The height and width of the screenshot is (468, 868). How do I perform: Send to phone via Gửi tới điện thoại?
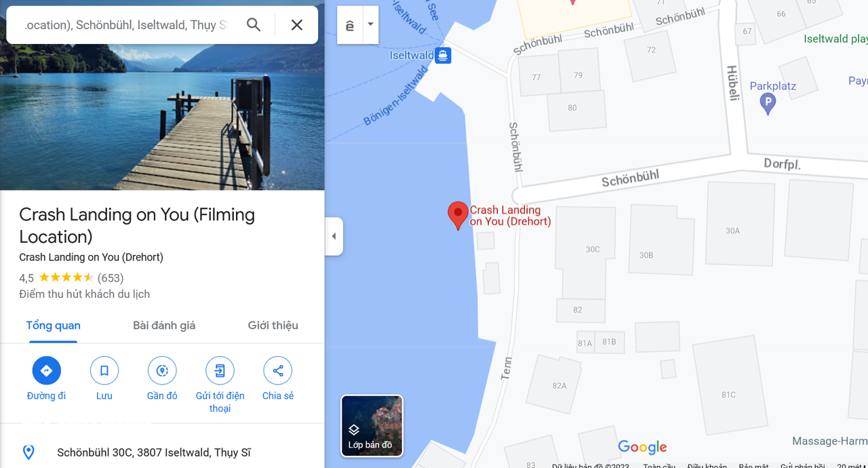(220, 371)
